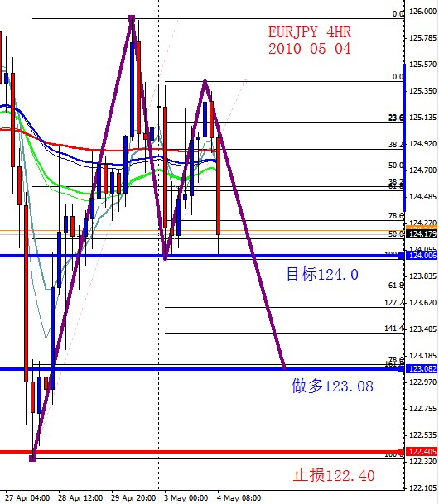The image size is (439, 504).
Task: Select the 28 Apr 12:00 time axis label
Action: point(80,498)
